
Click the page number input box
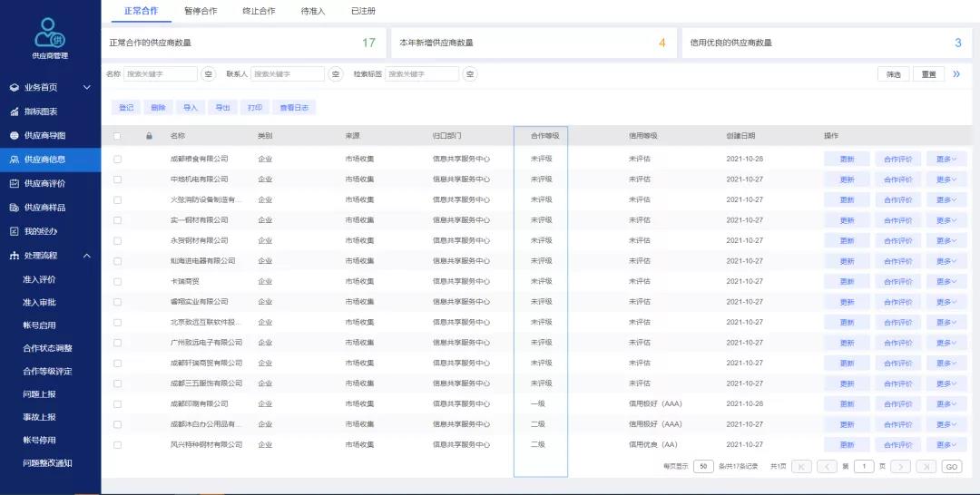pos(864,466)
